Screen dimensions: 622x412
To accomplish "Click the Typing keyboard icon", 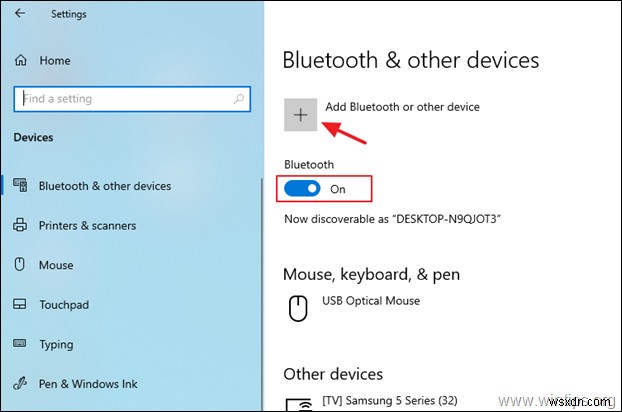I will tap(19, 344).
